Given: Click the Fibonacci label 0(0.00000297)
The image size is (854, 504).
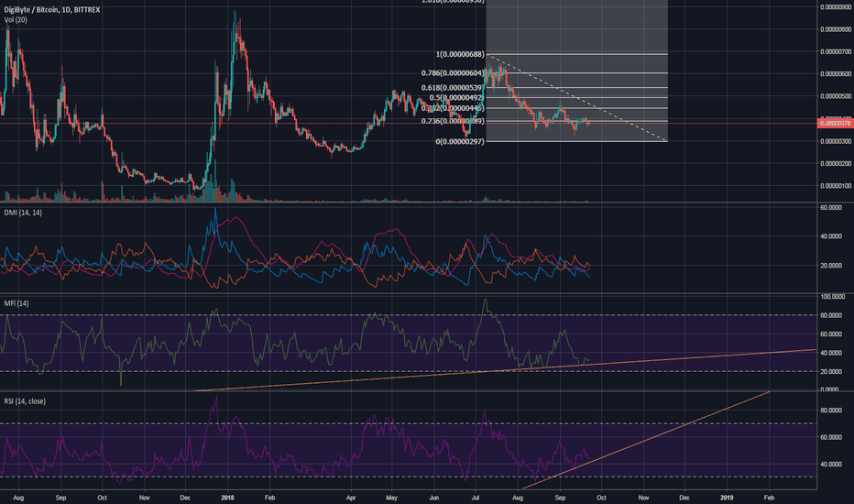Looking at the screenshot, I should click(x=460, y=142).
